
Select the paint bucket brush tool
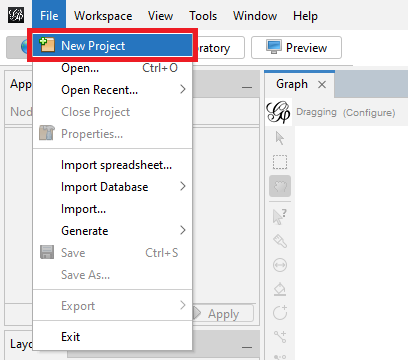click(x=280, y=289)
